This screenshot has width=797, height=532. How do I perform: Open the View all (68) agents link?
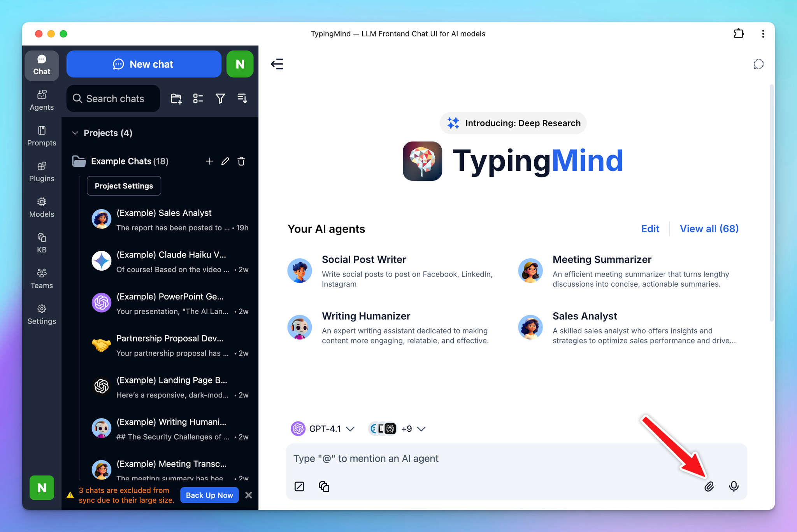click(709, 229)
